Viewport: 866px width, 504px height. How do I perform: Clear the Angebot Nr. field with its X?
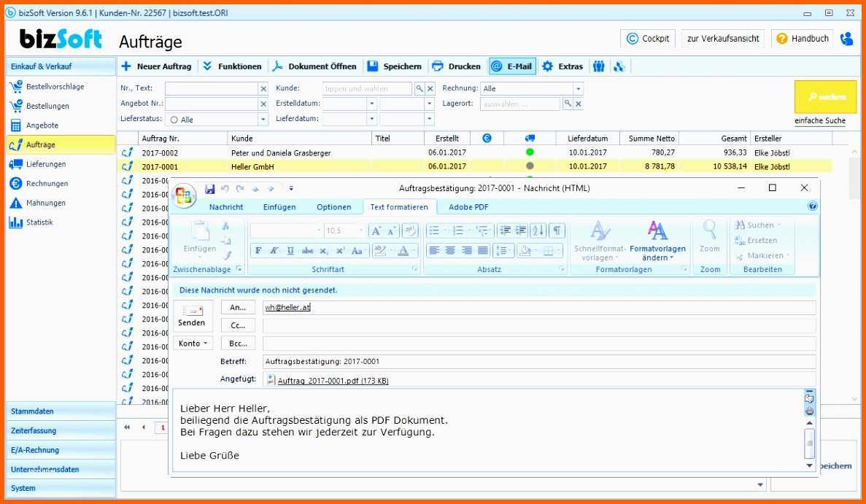click(x=263, y=104)
